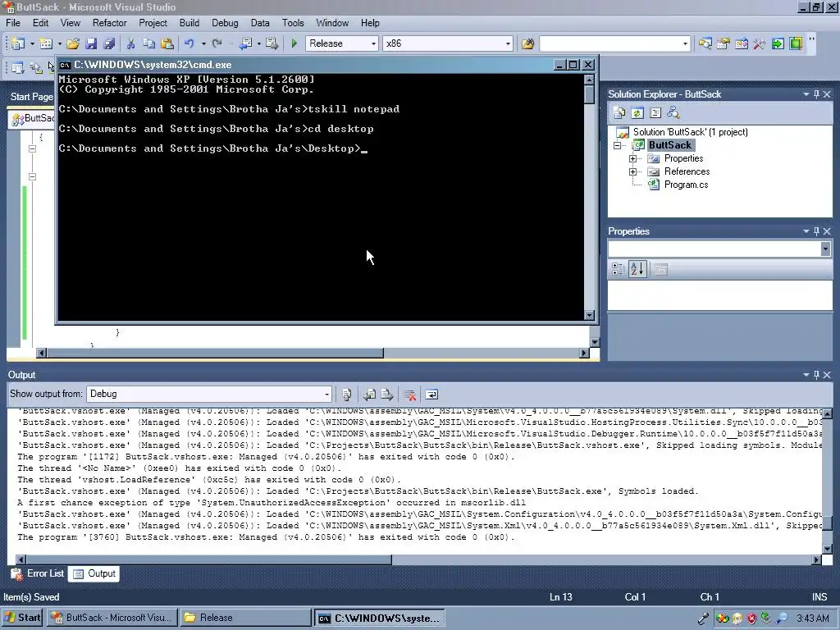Click View Code icon in Solution Explorer
The width and height of the screenshot is (840, 630).
[x=655, y=112]
